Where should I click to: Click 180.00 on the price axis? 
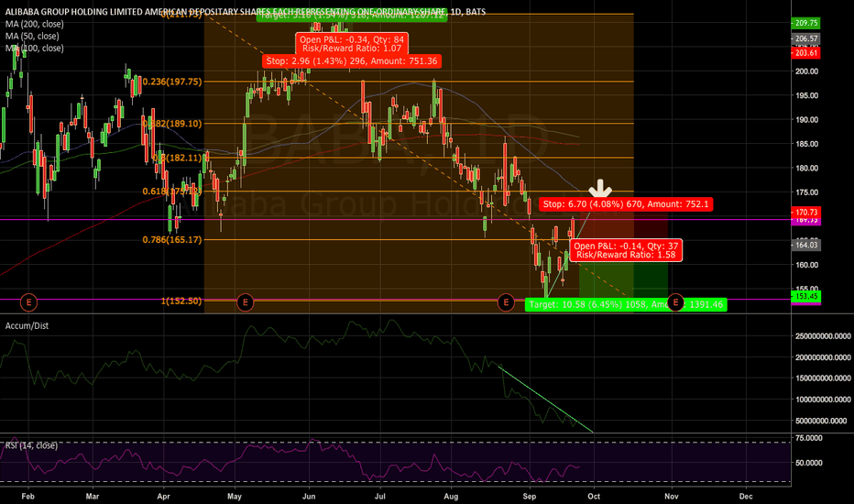click(806, 169)
